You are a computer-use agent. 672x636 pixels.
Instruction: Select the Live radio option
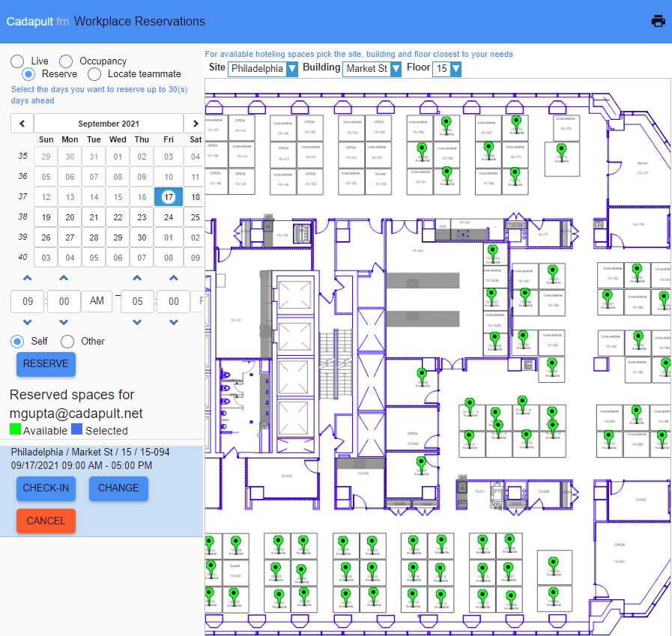click(x=17, y=61)
